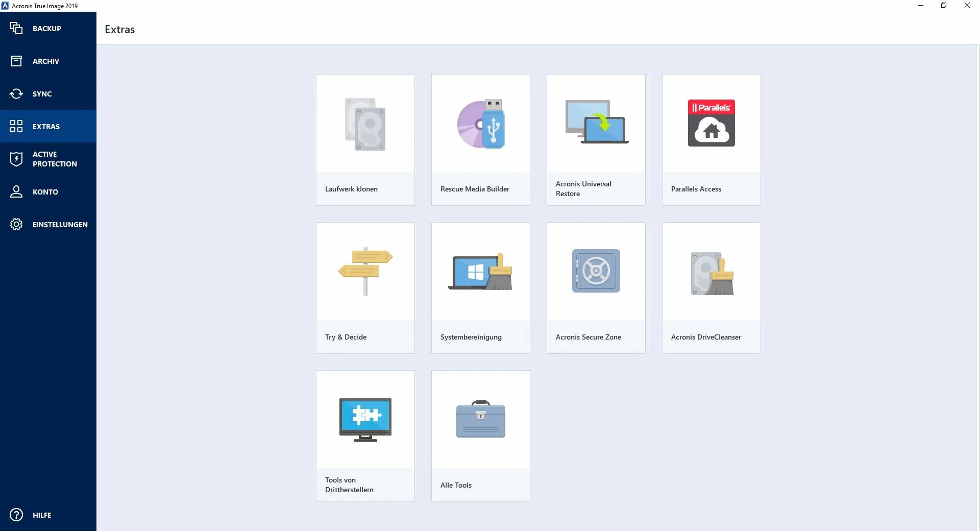Click the Acronis app logo in title bar
The height and width of the screenshot is (531, 980).
pyautogui.click(x=5, y=6)
